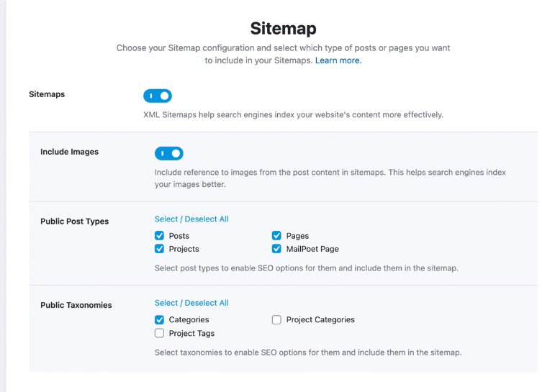Enable the Project Categories checkbox

276,320
